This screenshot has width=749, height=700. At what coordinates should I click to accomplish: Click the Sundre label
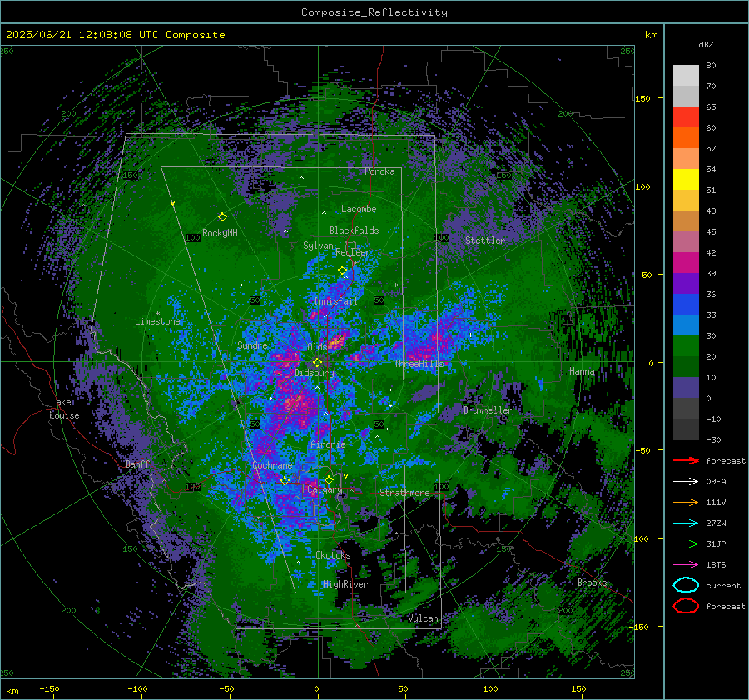252,345
